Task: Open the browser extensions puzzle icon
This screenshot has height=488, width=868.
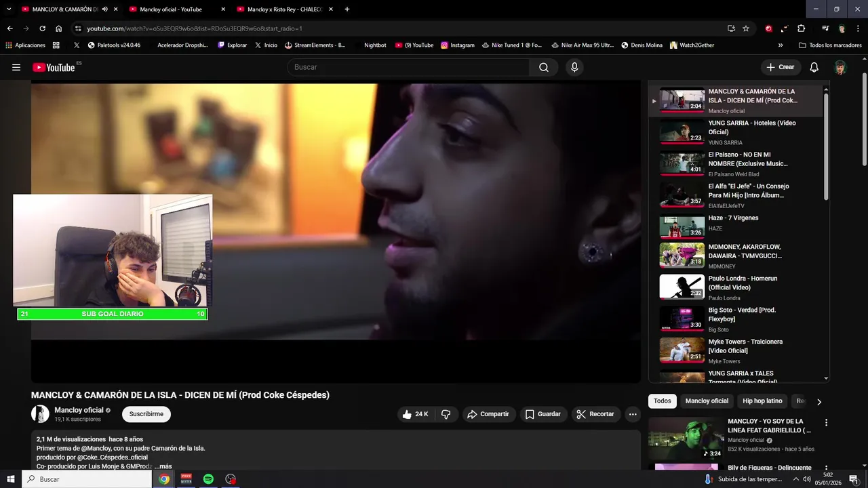Action: tap(802, 28)
